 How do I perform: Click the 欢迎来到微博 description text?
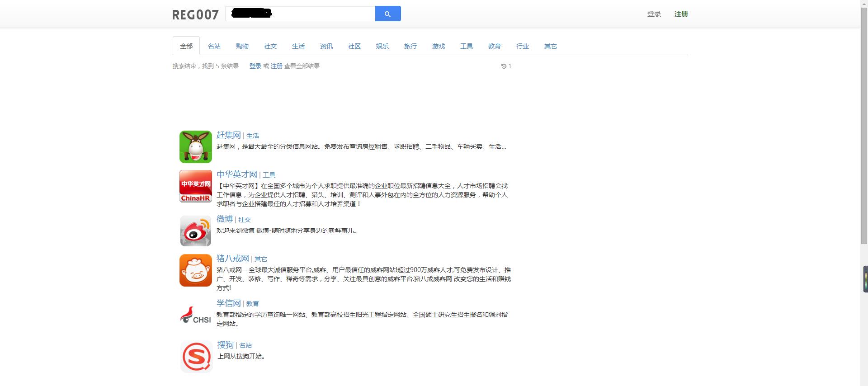[x=288, y=231]
